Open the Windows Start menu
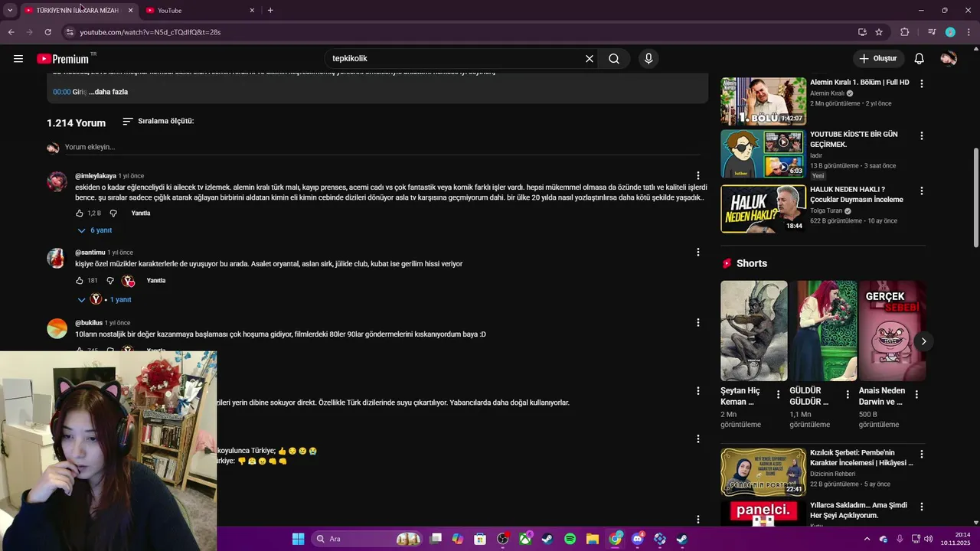The height and width of the screenshot is (551, 980). [299, 539]
